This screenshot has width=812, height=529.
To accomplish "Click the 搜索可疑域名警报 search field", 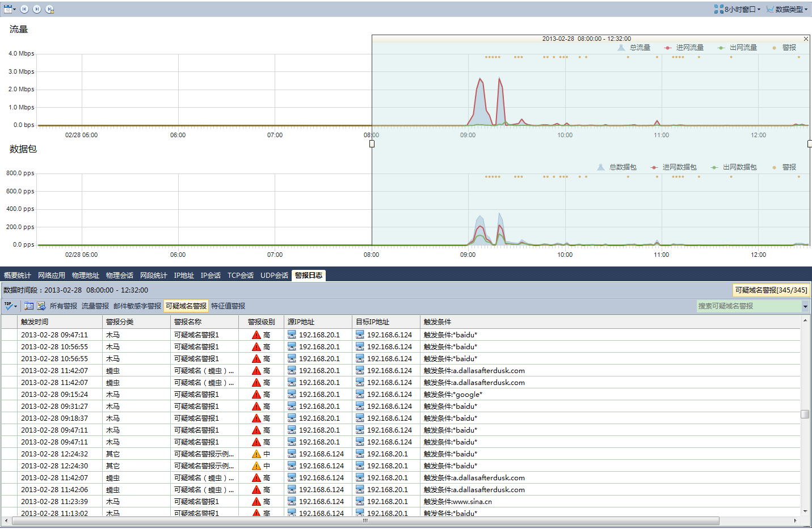I will click(x=748, y=306).
